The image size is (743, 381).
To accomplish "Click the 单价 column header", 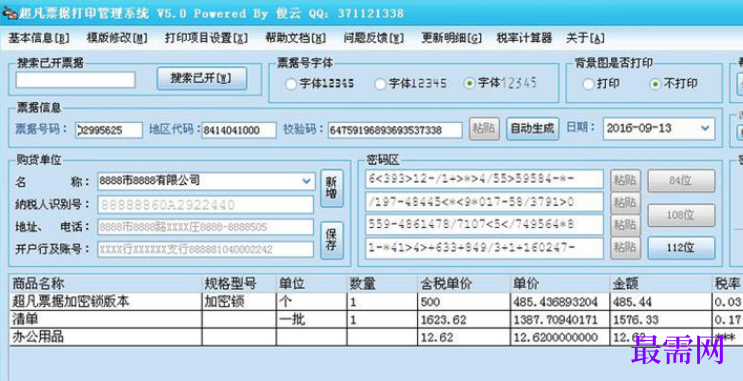I will coord(560,284).
